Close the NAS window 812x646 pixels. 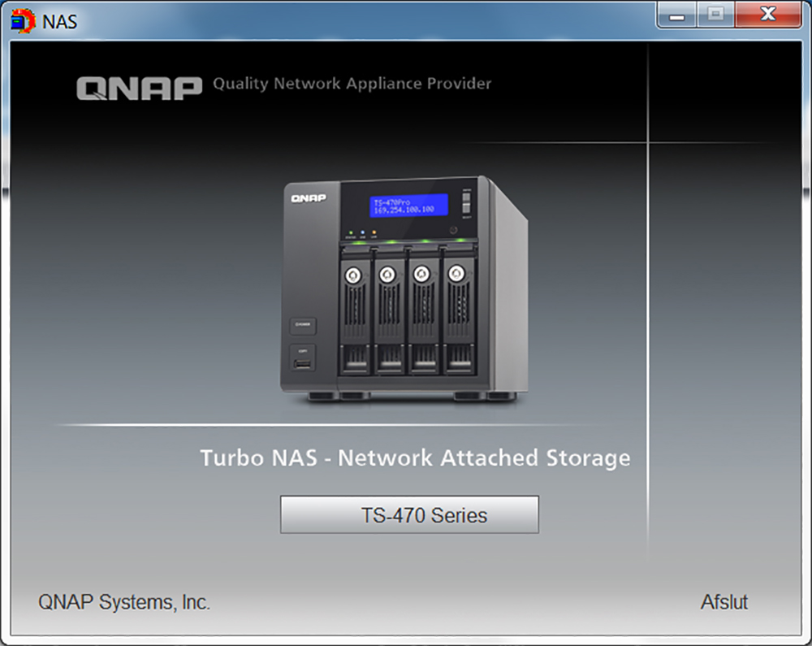click(x=768, y=15)
